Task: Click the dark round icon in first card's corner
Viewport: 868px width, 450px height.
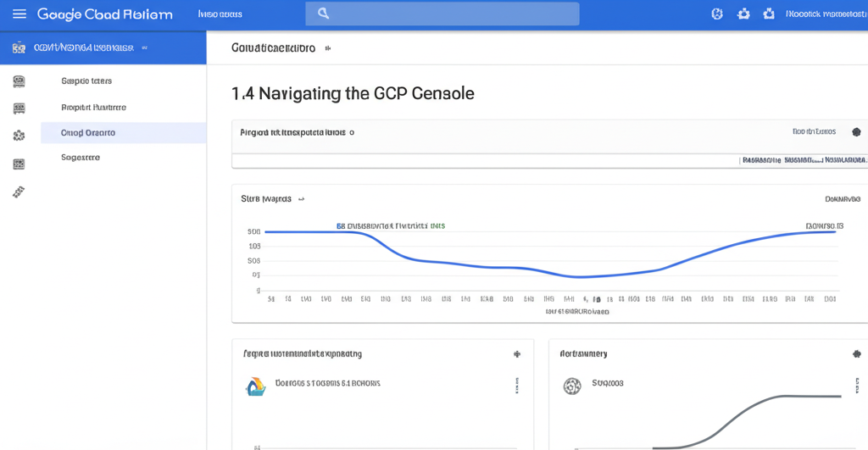Action: click(x=856, y=131)
